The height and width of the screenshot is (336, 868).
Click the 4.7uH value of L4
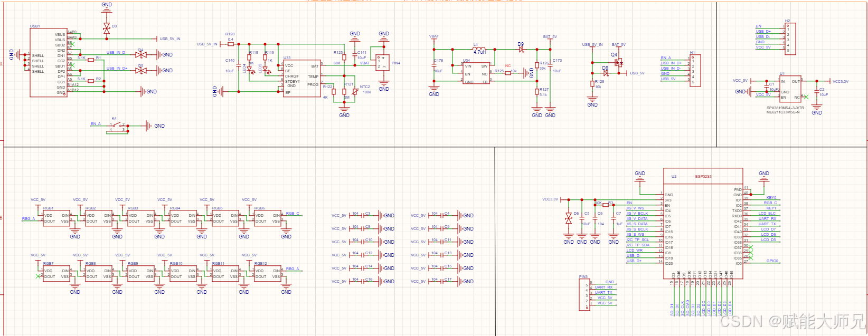tap(480, 52)
